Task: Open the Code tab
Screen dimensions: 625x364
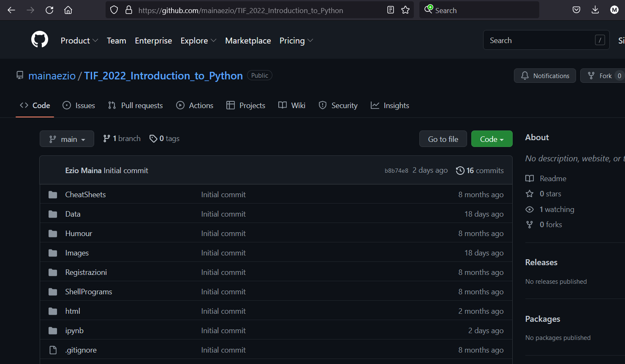Action: pyautogui.click(x=35, y=106)
